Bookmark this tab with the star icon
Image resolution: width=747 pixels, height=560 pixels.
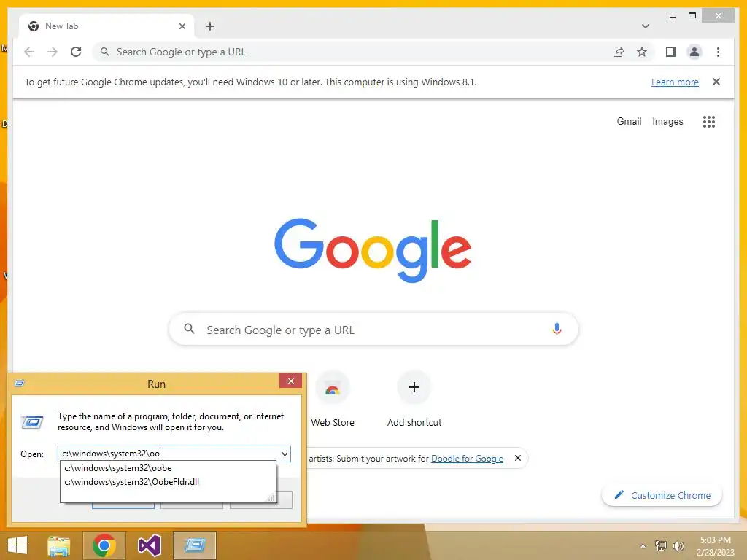[642, 52]
